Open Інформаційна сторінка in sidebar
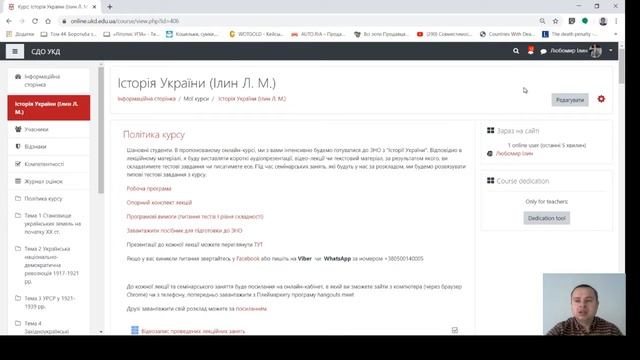Viewport: 640px width, 360px height. [x=49, y=80]
